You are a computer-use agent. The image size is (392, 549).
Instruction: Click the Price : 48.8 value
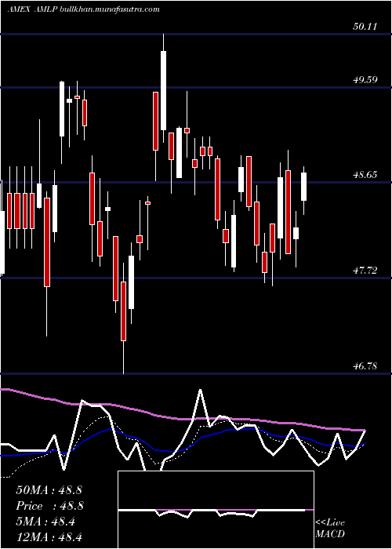pos(49,506)
